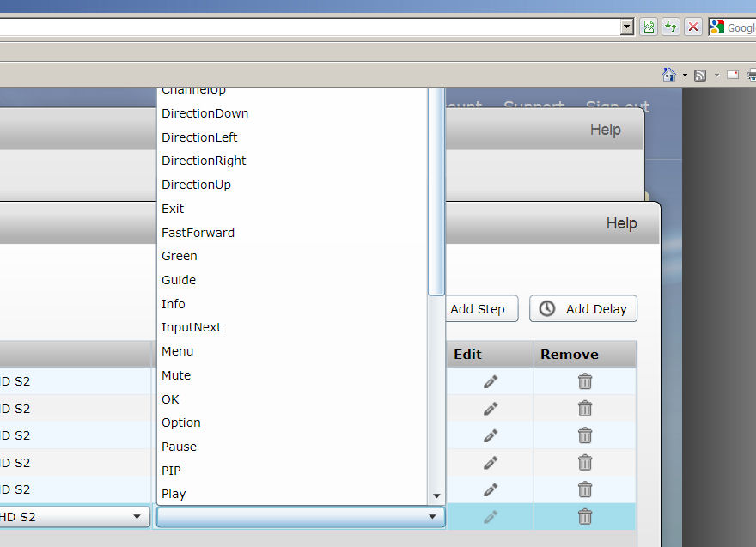Click the RSS feed icon
The image size is (756, 547).
tap(700, 75)
